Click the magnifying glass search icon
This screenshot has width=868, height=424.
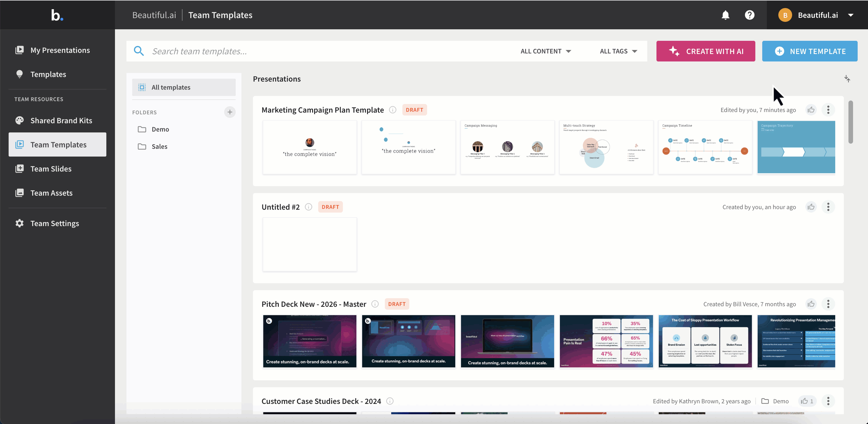[139, 51]
